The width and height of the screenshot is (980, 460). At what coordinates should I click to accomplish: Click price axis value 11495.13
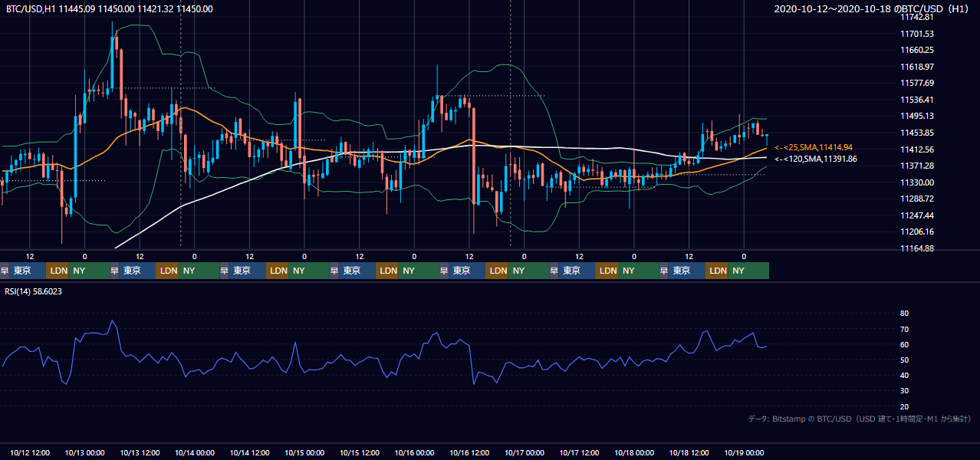(x=916, y=116)
